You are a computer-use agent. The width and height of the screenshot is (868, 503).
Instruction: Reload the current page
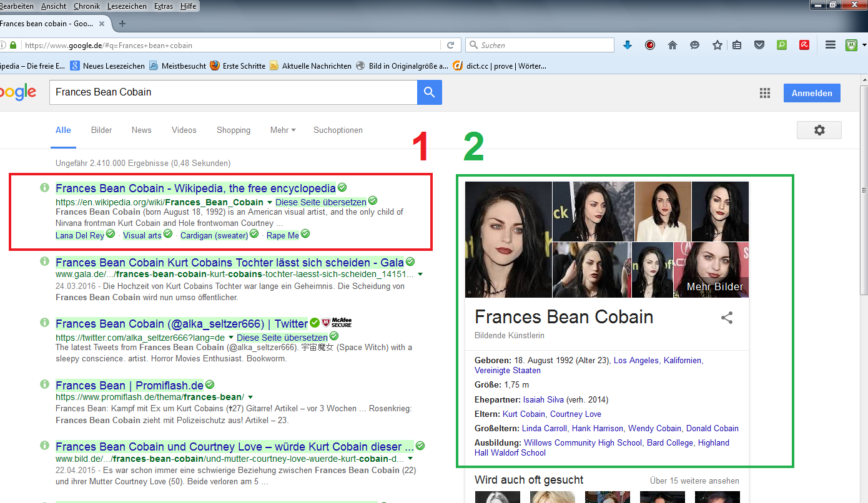[x=450, y=45]
